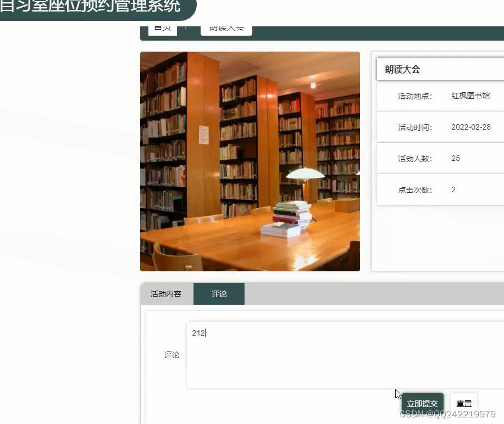Click the participant count value 25
Viewport: 504px width, 424px height.
click(456, 158)
